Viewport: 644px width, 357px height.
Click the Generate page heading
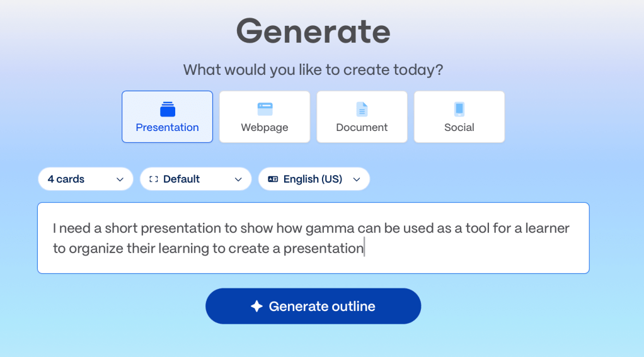click(313, 31)
